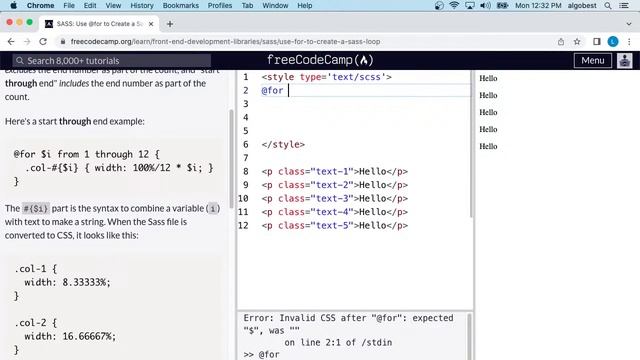The image size is (640, 360).
Task: Click the .col-2 CSS example
Action: pyautogui.click(x=65, y=336)
